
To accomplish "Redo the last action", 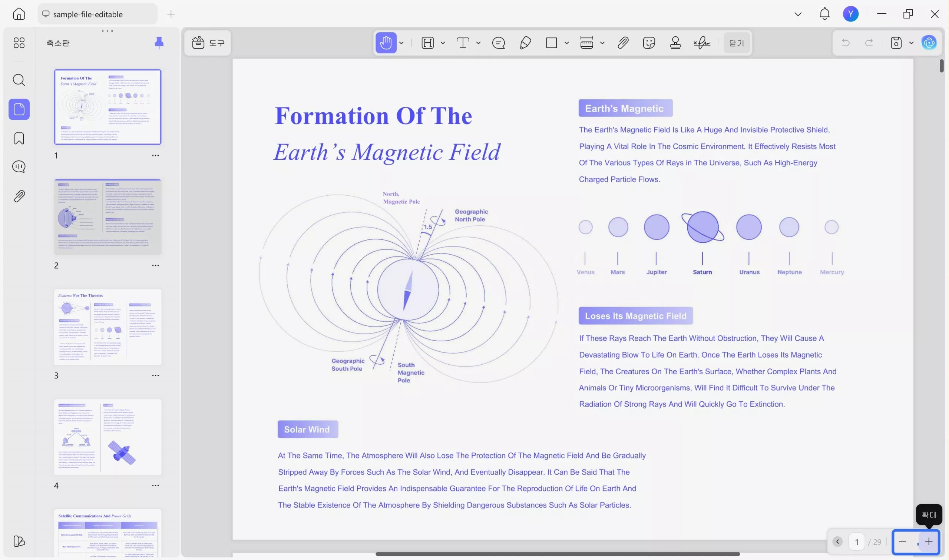I will [869, 43].
